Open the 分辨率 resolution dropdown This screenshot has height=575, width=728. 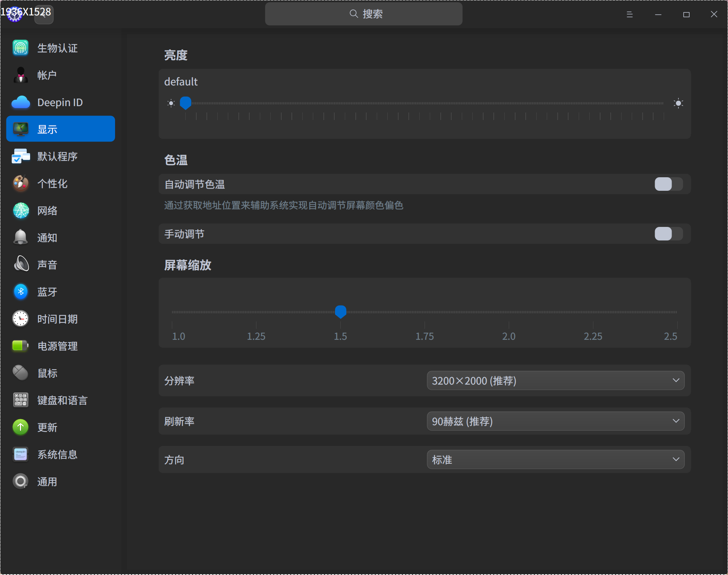point(555,380)
